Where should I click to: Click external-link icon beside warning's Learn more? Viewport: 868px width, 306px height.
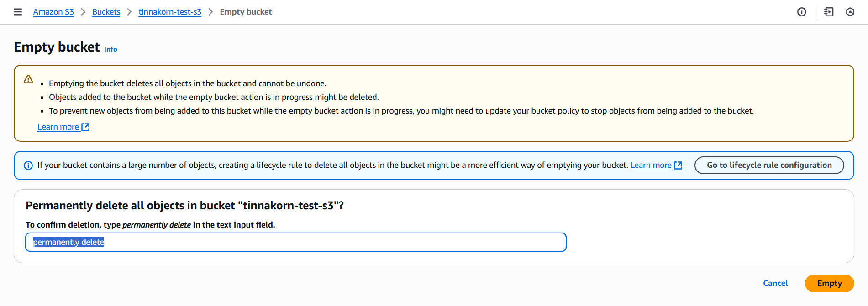pos(85,127)
